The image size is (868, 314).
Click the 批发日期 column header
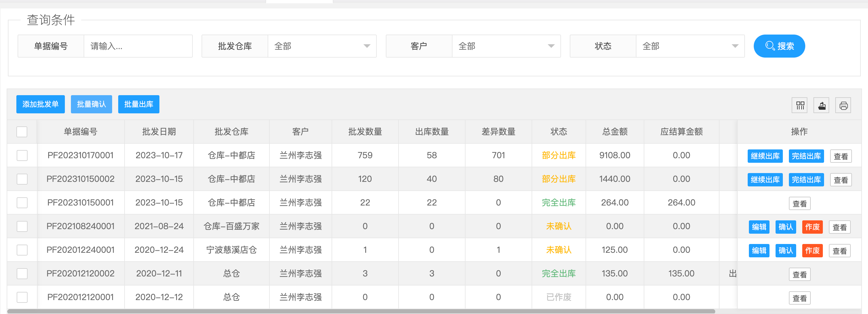coord(159,132)
